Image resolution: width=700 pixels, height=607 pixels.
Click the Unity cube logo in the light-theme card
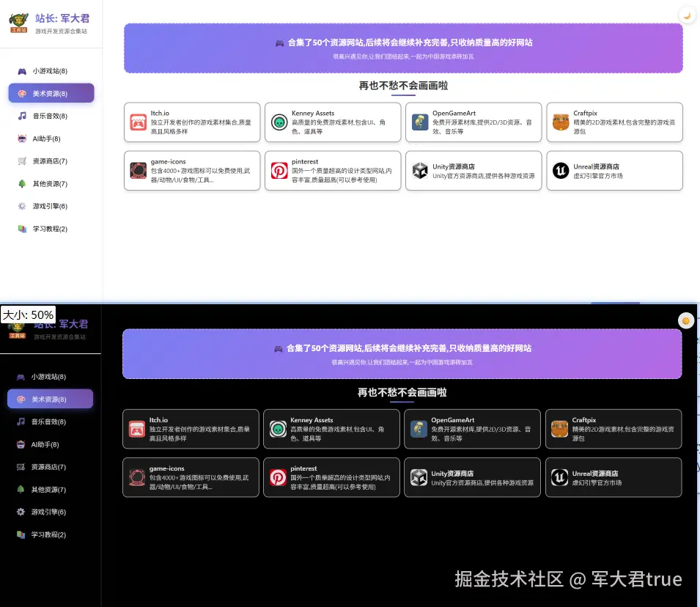point(420,171)
